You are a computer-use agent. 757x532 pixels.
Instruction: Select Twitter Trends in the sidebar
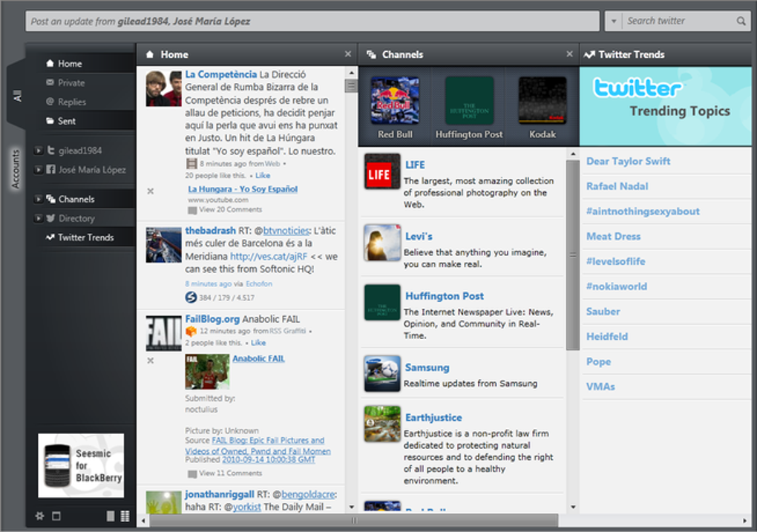[85, 237]
